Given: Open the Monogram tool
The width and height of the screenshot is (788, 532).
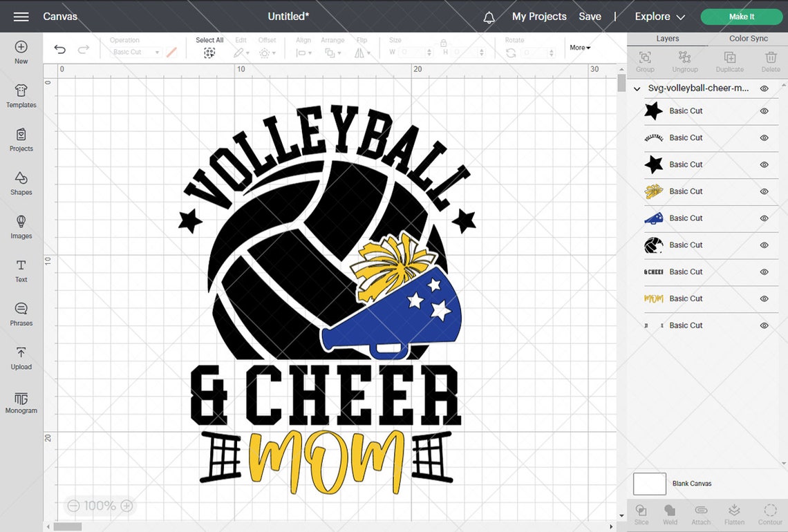Looking at the screenshot, I should pyautogui.click(x=21, y=402).
